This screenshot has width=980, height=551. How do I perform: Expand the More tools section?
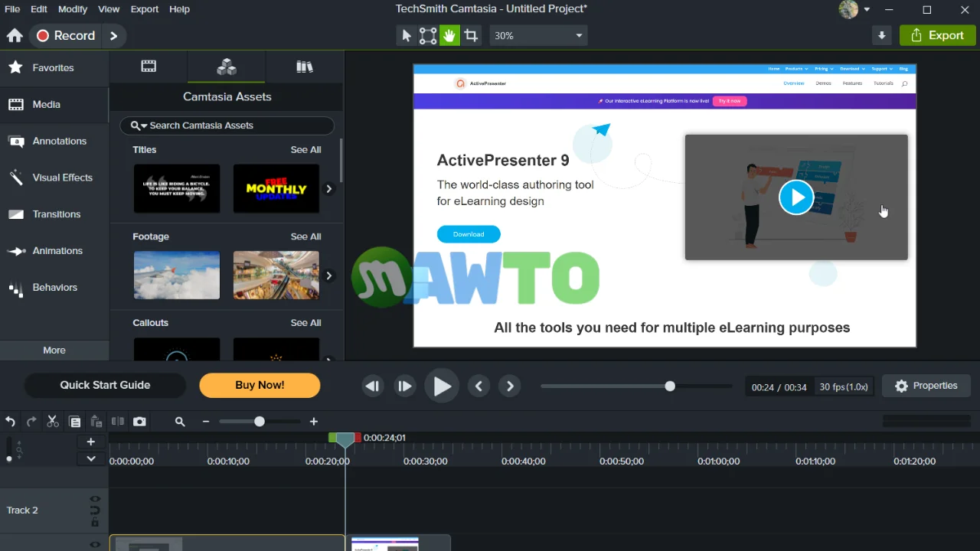click(54, 350)
